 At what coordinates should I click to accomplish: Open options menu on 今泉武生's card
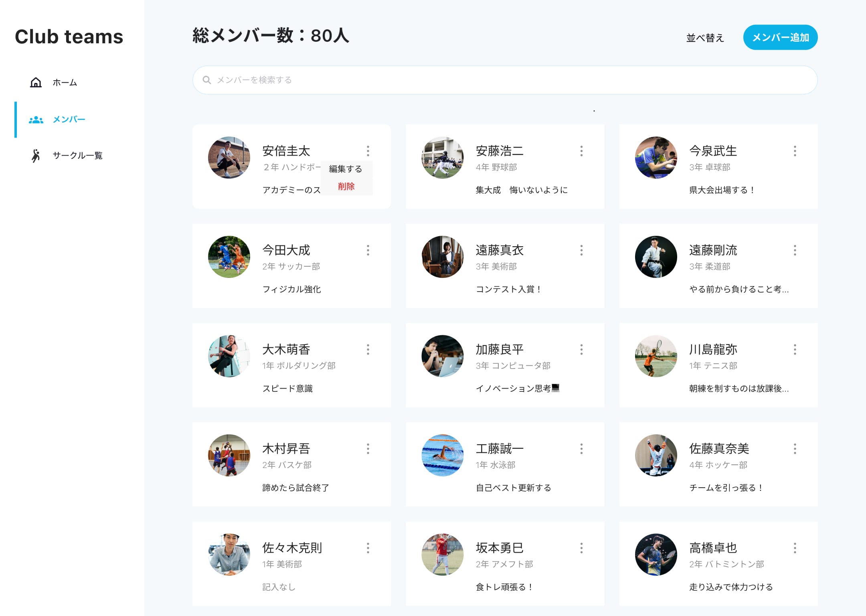795,151
